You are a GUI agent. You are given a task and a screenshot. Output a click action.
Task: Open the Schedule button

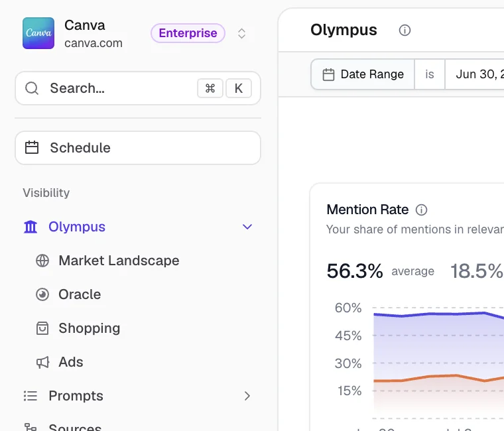pos(138,148)
